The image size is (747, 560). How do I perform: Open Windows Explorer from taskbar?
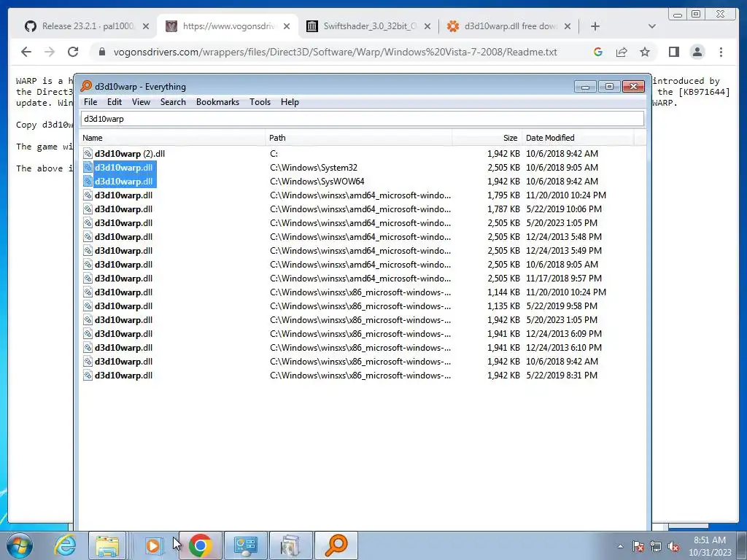click(x=108, y=545)
